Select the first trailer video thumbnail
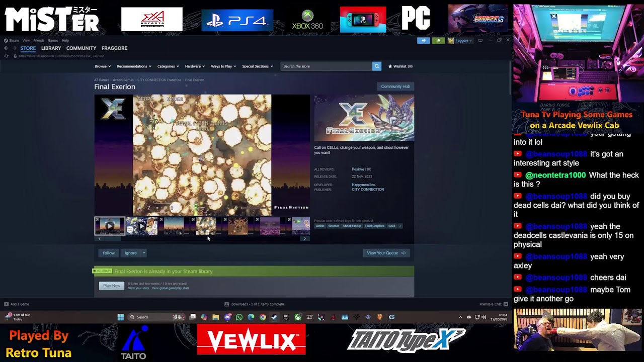Screen dimensions: 644x362 tap(110, 226)
